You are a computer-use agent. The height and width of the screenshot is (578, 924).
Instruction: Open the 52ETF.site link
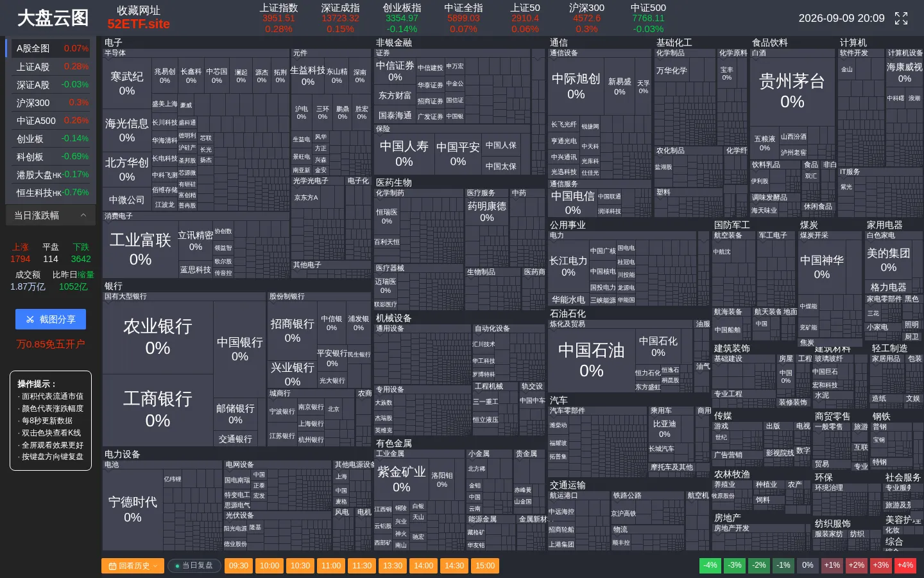[139, 24]
